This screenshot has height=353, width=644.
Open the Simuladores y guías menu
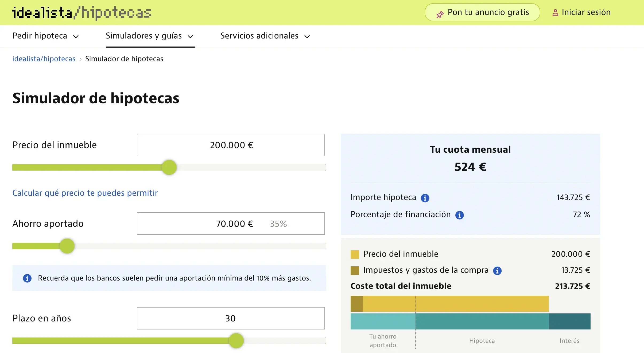[150, 36]
